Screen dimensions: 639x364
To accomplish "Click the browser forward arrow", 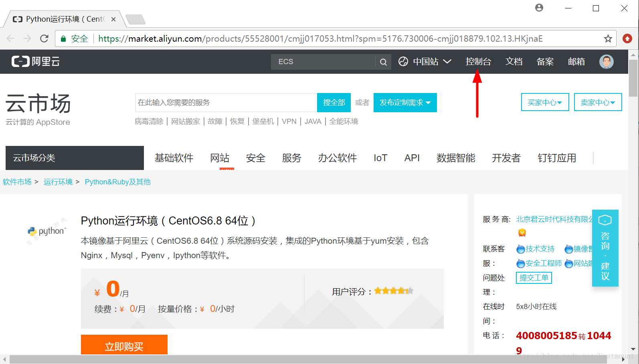I will click(x=27, y=38).
